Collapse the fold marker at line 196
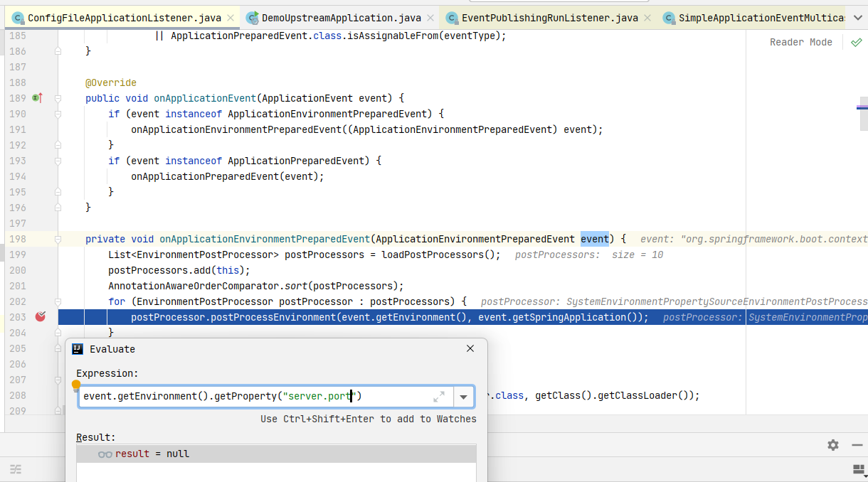868x482 pixels. click(58, 208)
